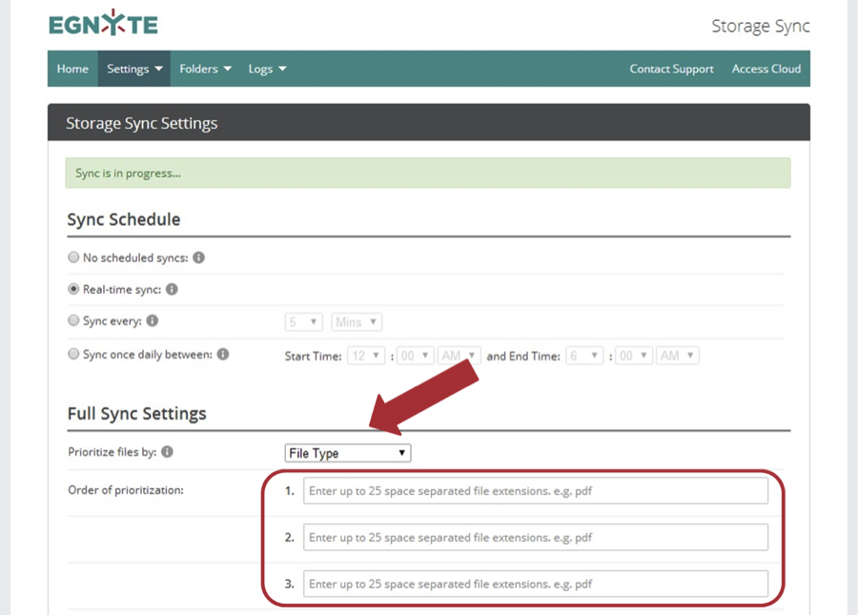
Task: Click the first priority file extensions field
Action: [535, 491]
